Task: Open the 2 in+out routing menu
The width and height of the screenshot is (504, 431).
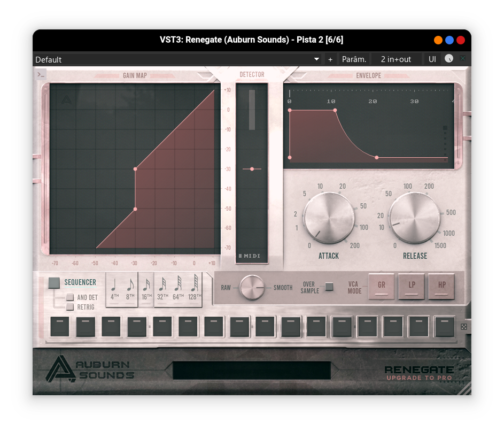Action: pos(396,59)
